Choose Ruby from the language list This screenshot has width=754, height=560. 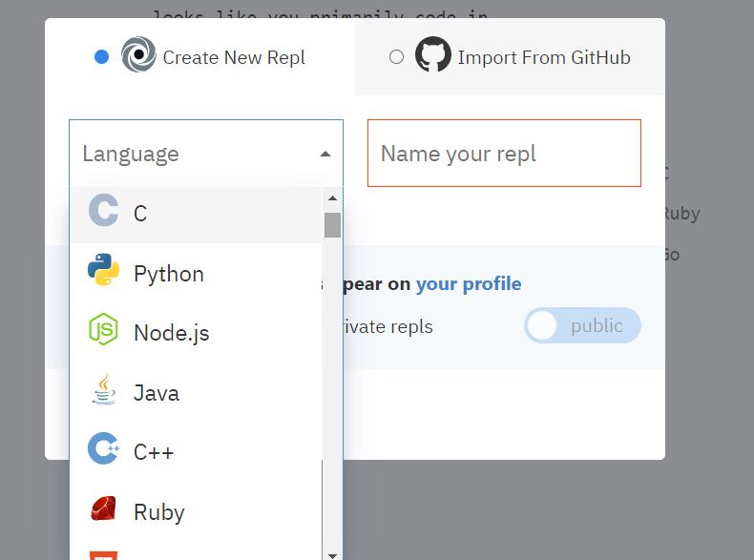coord(196,512)
